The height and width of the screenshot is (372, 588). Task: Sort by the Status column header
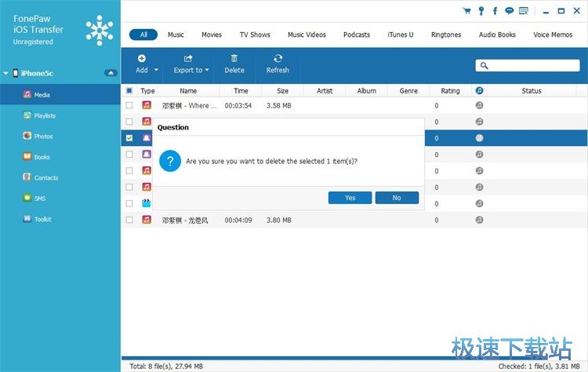point(532,91)
